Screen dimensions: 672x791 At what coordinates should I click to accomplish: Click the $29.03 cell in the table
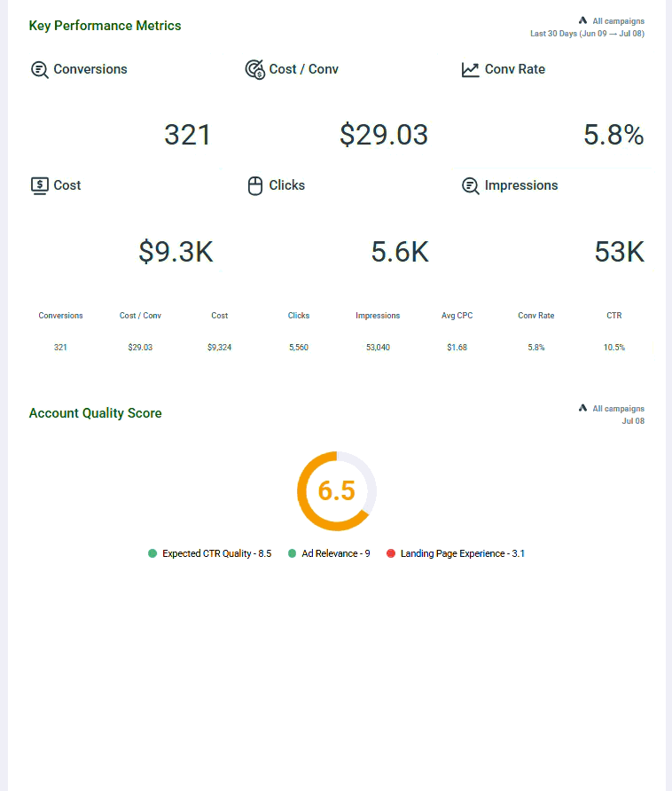pos(140,348)
